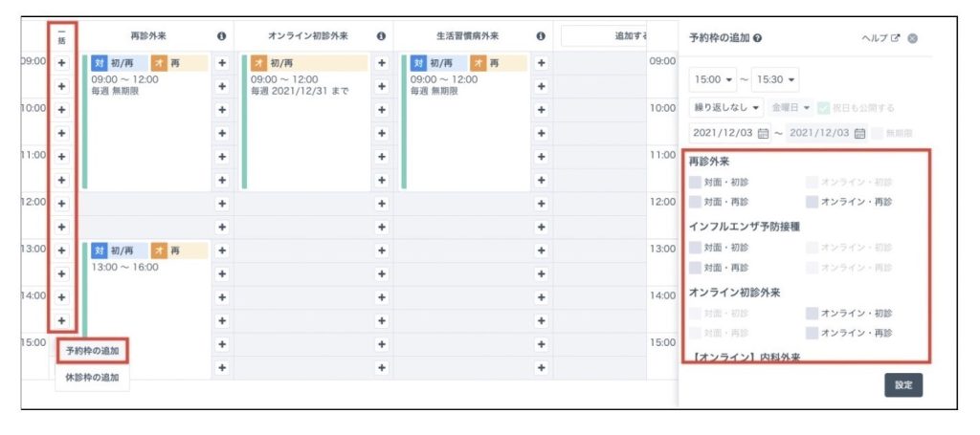980x435 pixels.
Task: Tick 対面・再診 under インフルエンザ予防接種
Action: coord(695,268)
